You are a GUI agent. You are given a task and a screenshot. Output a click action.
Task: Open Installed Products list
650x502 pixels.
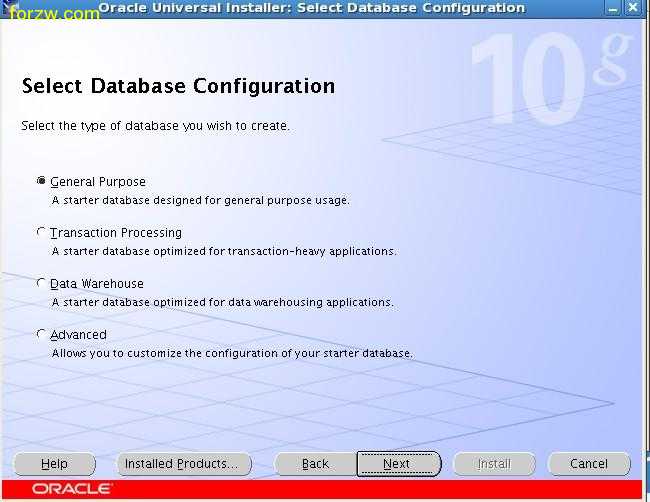tap(183, 464)
